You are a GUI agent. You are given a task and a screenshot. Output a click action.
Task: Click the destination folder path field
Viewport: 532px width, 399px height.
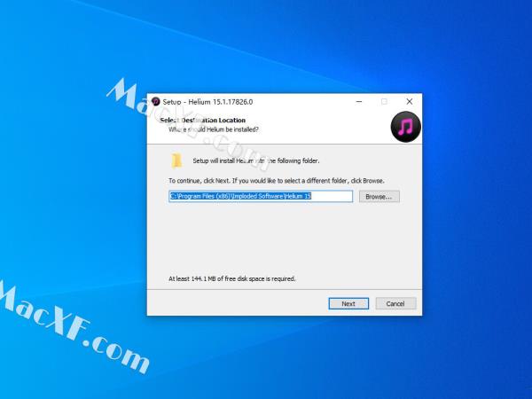(261, 196)
